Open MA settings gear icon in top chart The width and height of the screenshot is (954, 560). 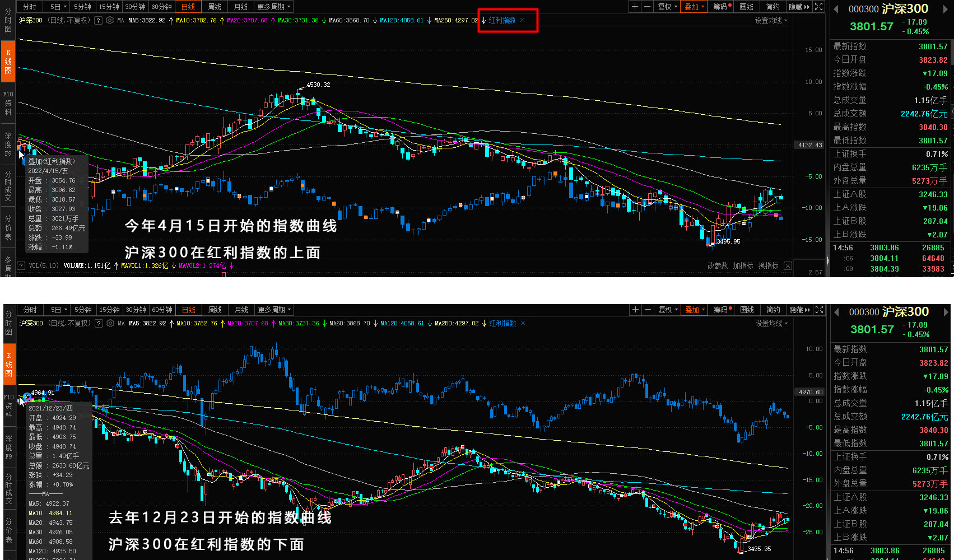point(110,20)
